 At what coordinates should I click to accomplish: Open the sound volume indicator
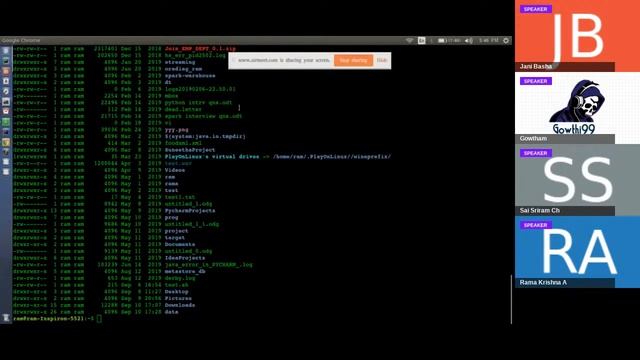pos(469,40)
